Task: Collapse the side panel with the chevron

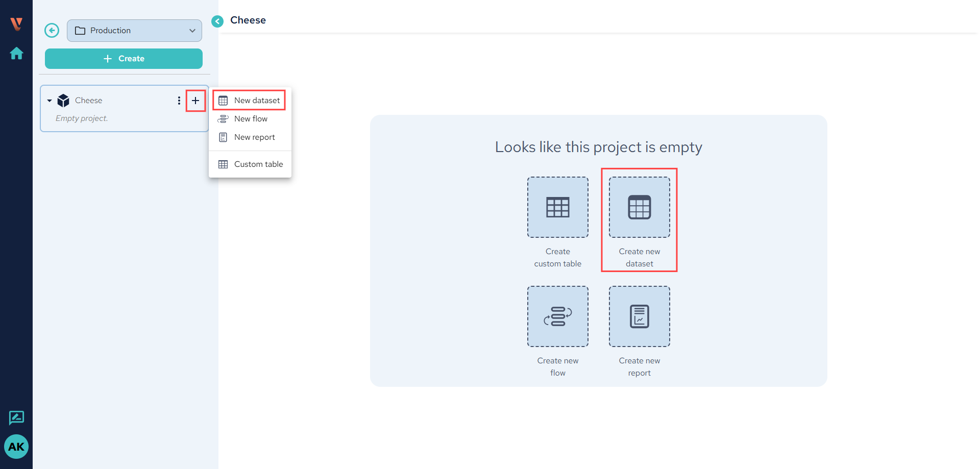Action: point(217,21)
